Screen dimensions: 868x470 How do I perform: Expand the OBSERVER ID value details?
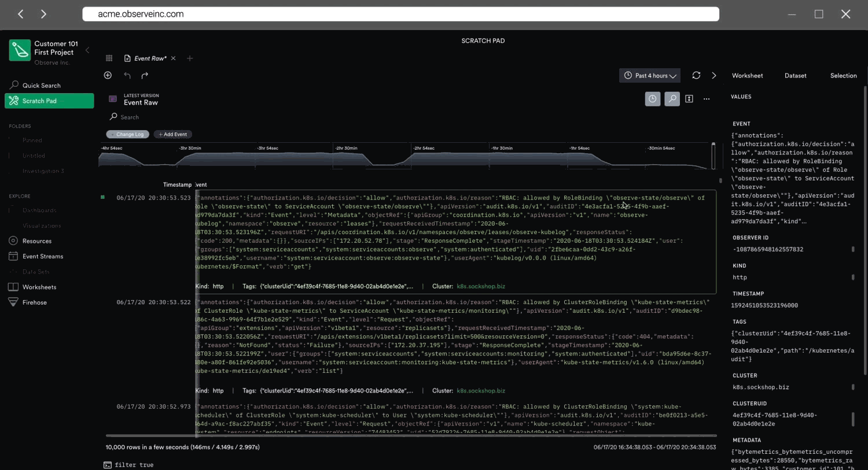853,249
